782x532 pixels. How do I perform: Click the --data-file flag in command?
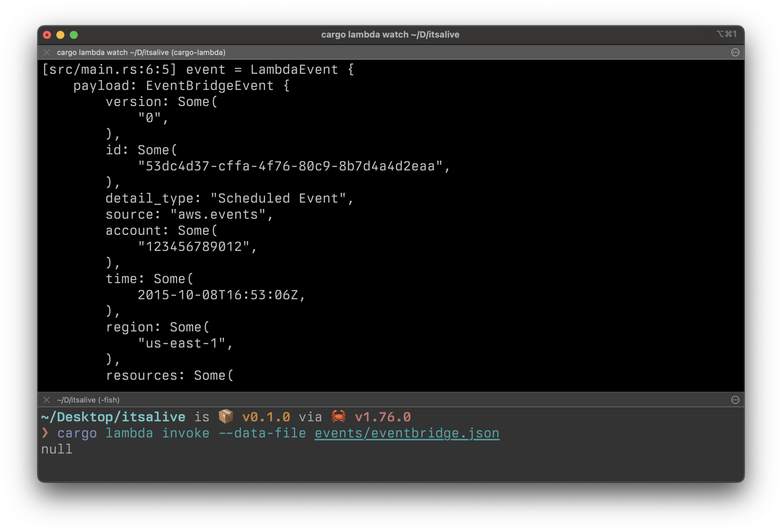point(262,433)
